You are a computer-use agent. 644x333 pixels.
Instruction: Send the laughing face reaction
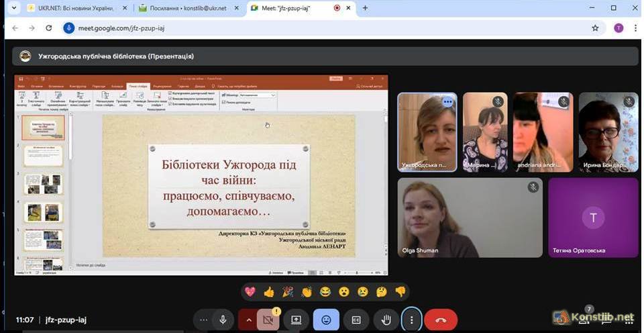pyautogui.click(x=325, y=291)
